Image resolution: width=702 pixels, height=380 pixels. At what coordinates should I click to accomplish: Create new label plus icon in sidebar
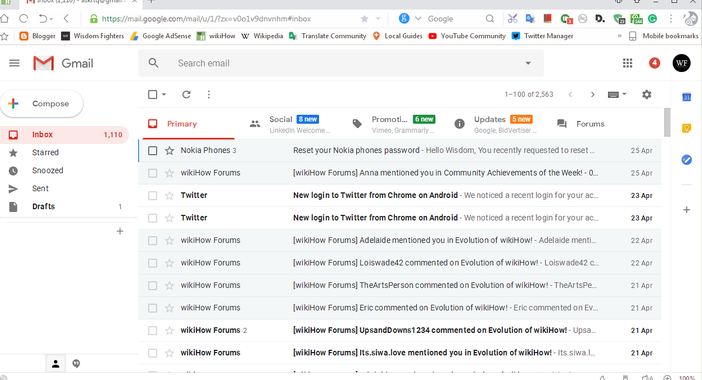tap(120, 231)
